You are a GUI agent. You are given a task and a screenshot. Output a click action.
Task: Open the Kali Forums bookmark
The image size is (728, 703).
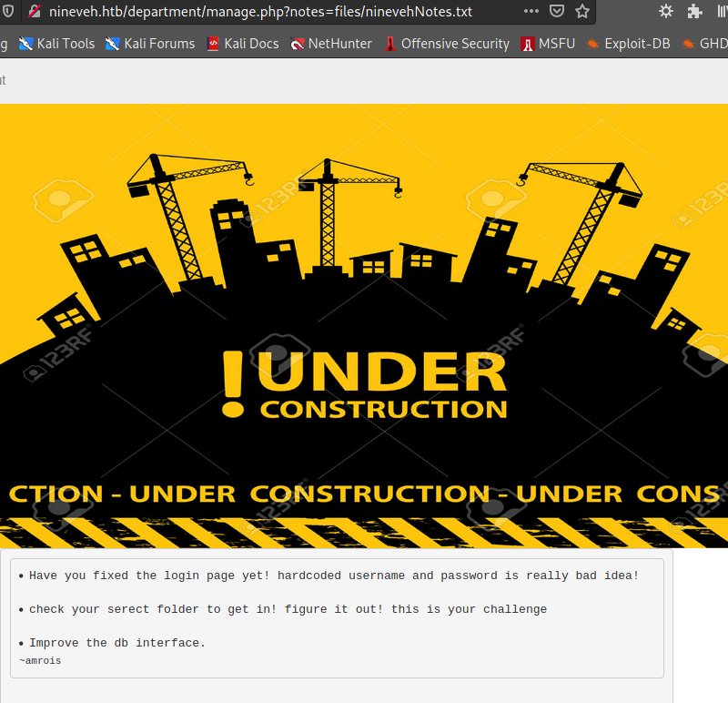click(150, 44)
